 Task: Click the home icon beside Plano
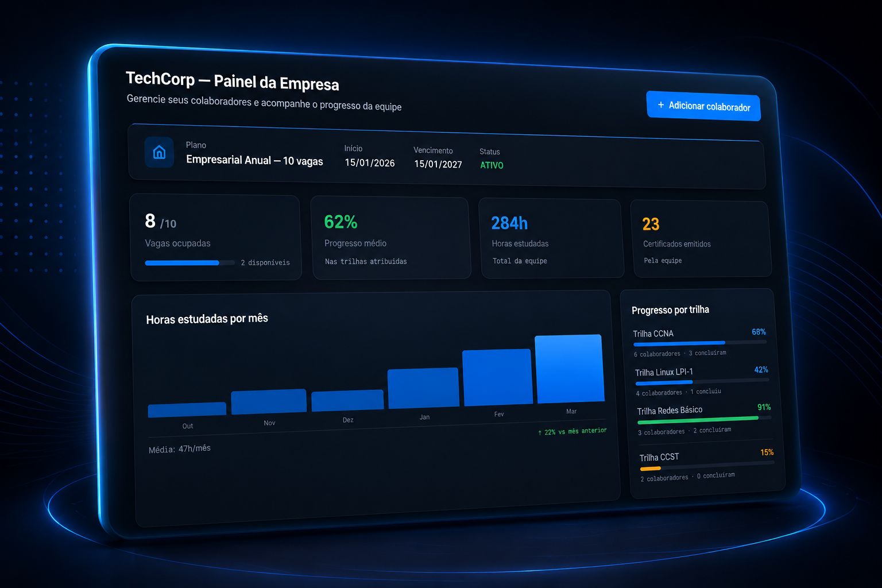(x=159, y=152)
